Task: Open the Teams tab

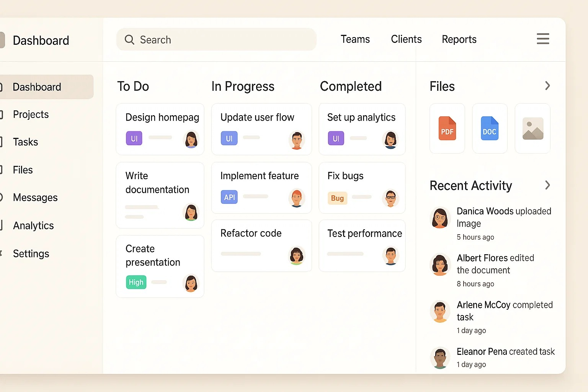Action: (355, 39)
